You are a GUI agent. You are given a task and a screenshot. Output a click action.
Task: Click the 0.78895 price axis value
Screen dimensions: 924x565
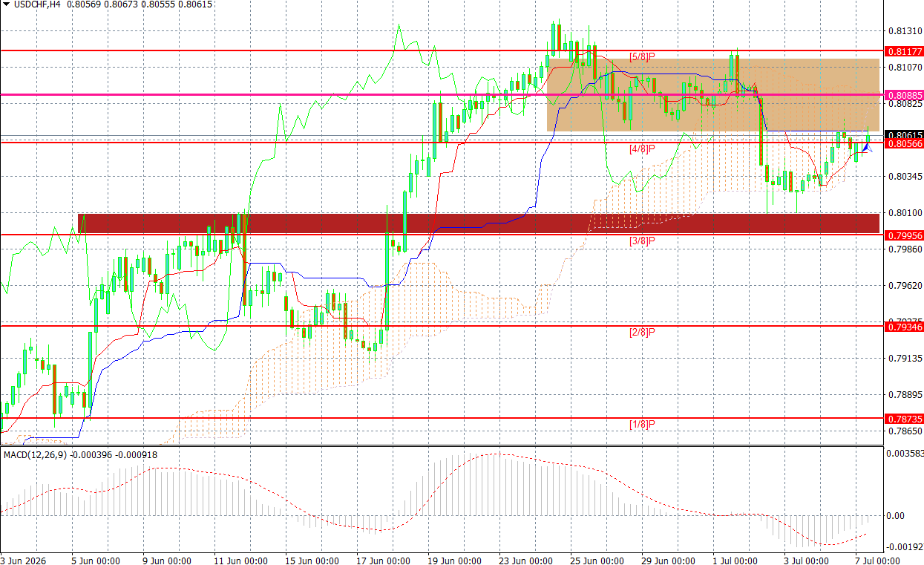905,394
